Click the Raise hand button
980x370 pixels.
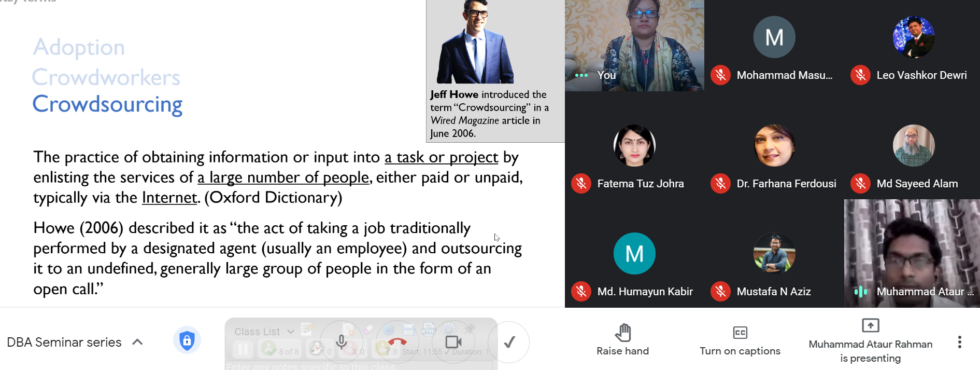click(622, 340)
